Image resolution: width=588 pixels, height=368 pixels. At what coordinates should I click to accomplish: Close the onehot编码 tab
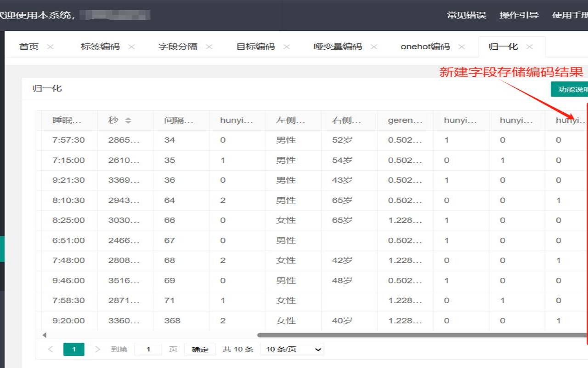point(461,46)
